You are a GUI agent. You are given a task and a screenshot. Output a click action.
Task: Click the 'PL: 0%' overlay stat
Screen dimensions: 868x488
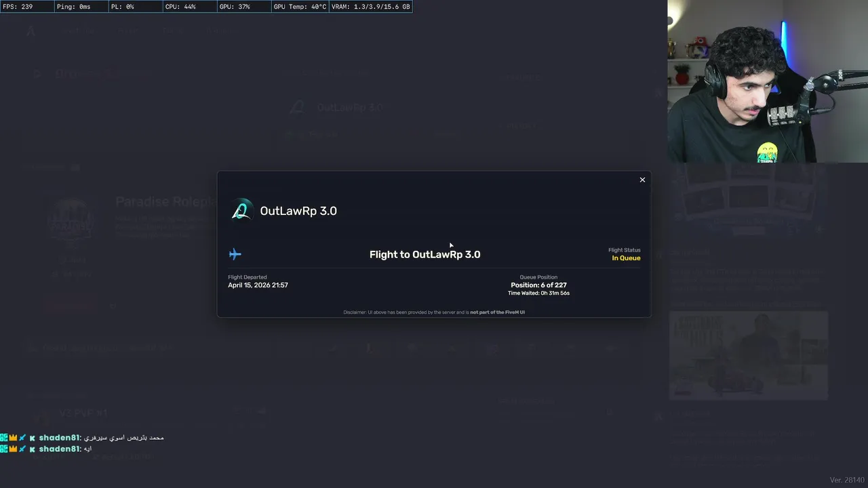pos(135,7)
